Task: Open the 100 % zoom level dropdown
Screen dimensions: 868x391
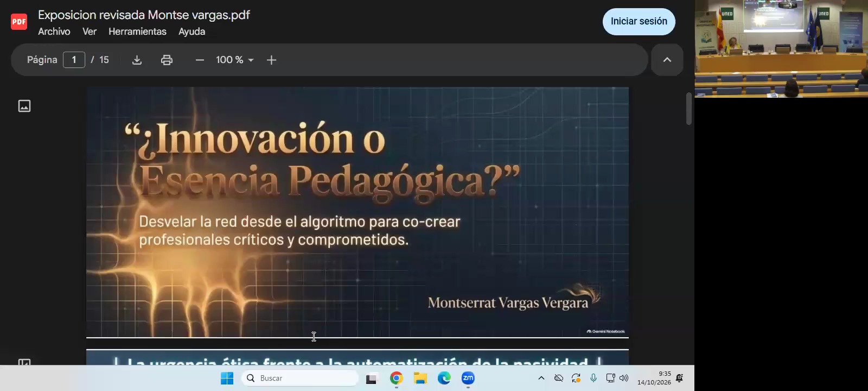Action: pos(235,60)
